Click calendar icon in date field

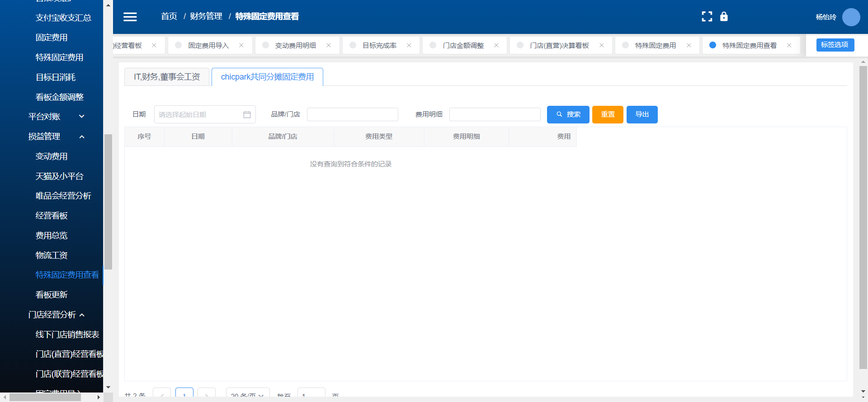pos(247,115)
